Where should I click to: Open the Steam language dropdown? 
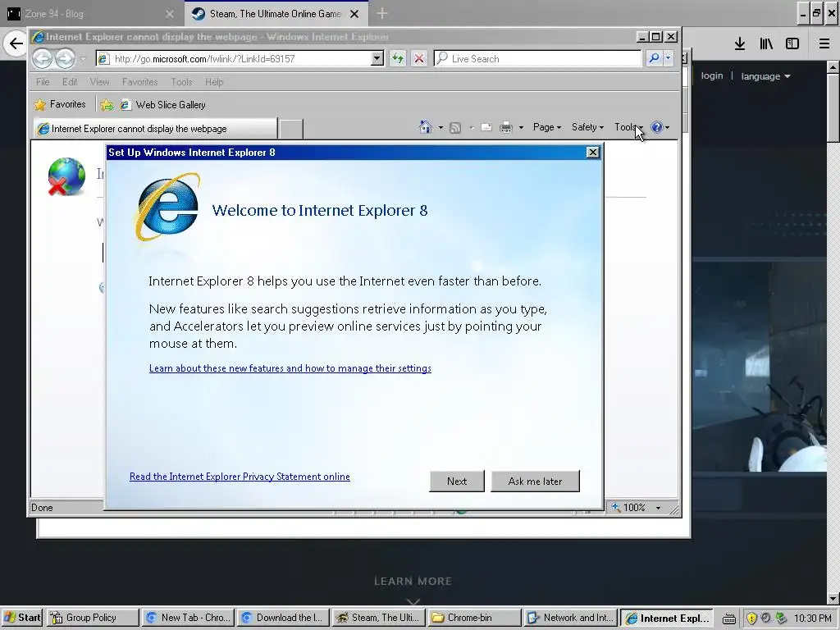pyautogui.click(x=765, y=76)
